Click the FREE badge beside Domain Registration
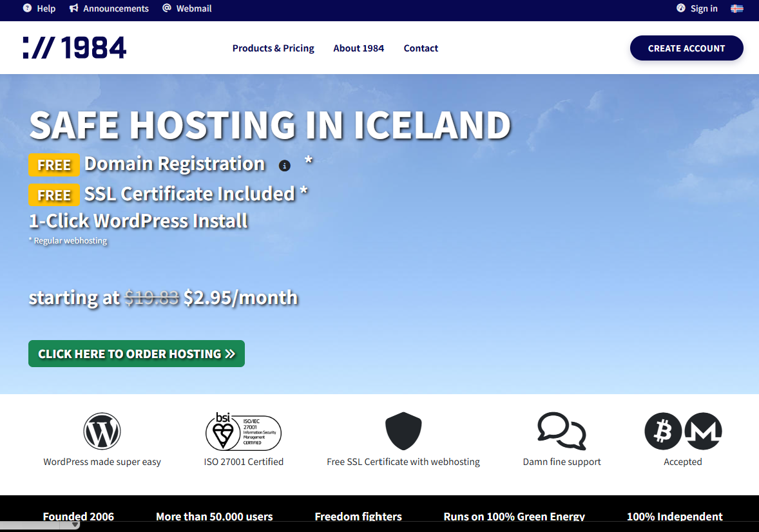This screenshot has height=532, width=759. [53, 165]
